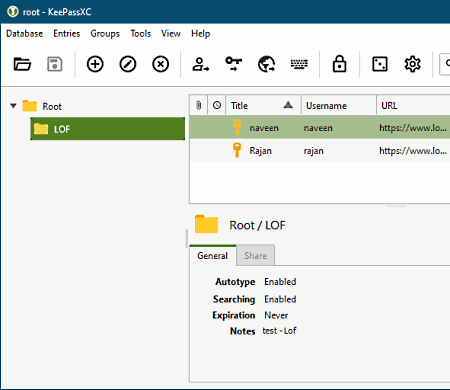Select the Rajan entry title
Viewport: 450px width, 390px height.
point(260,151)
